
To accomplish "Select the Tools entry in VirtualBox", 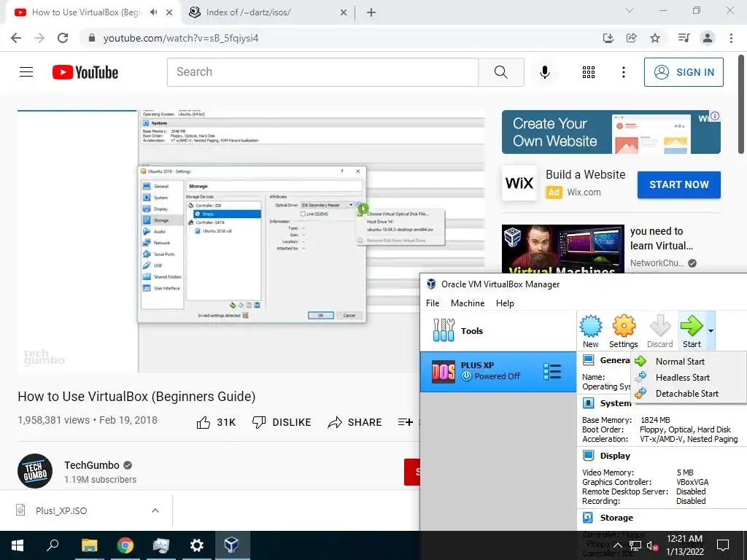I will (498, 331).
